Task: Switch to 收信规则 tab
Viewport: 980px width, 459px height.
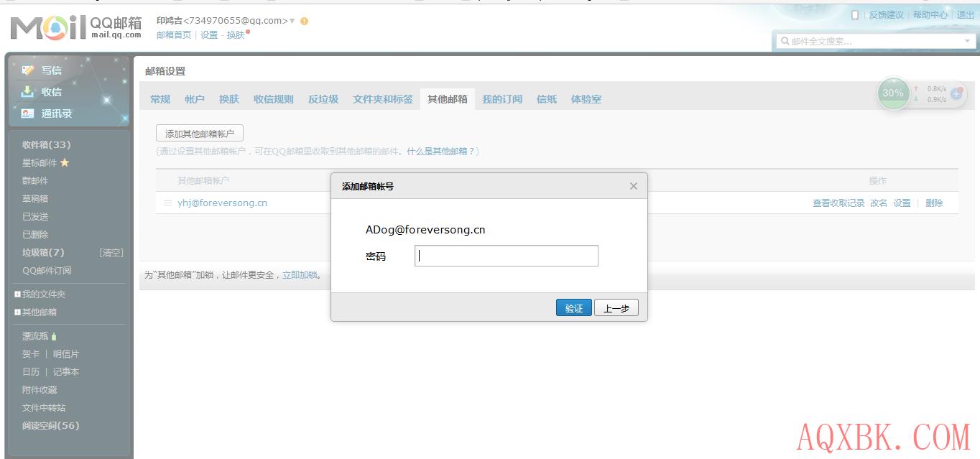Action: (x=274, y=99)
